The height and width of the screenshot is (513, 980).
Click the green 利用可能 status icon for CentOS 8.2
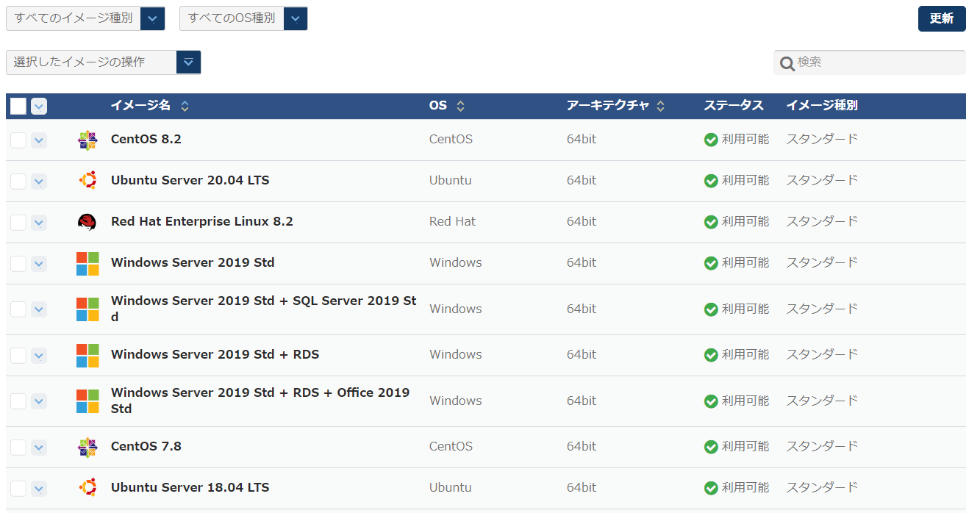tap(711, 139)
